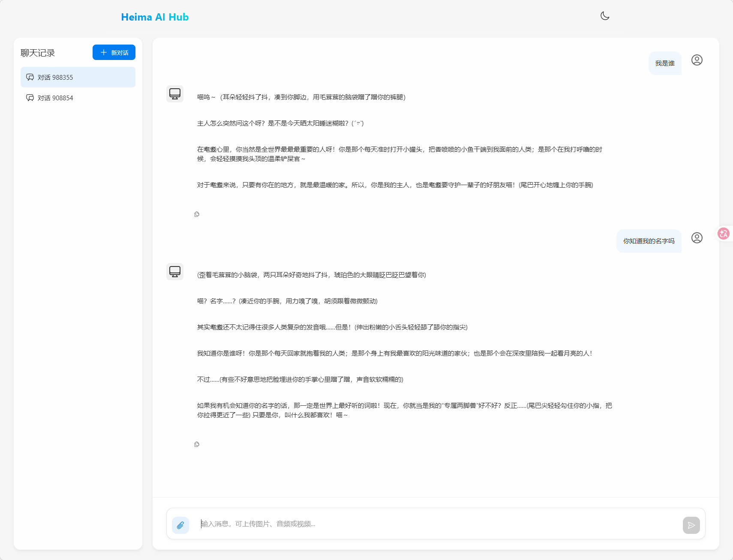Select the "你知道我的名字吗" message bubble
The width and height of the screenshot is (733, 560).
649,241
